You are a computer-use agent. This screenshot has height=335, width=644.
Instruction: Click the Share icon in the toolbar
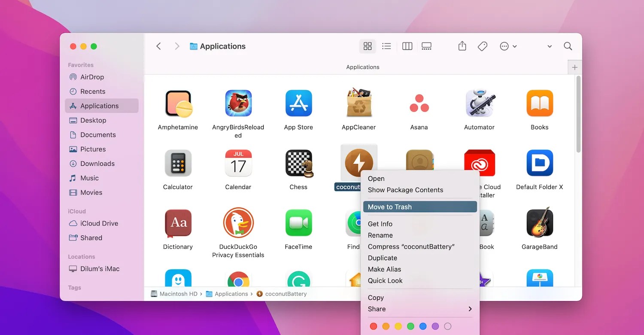click(x=462, y=46)
